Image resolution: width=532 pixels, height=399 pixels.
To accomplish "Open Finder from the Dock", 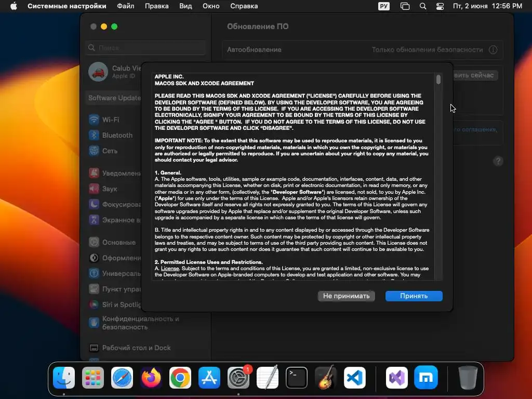I will pyautogui.click(x=64, y=378).
